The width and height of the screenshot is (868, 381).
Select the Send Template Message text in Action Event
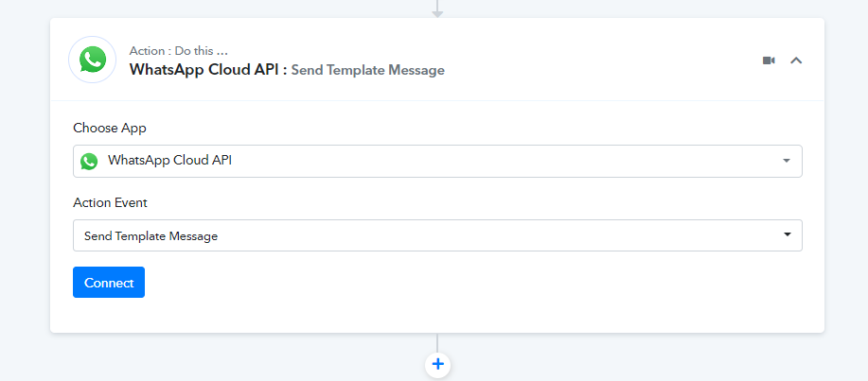tap(151, 236)
